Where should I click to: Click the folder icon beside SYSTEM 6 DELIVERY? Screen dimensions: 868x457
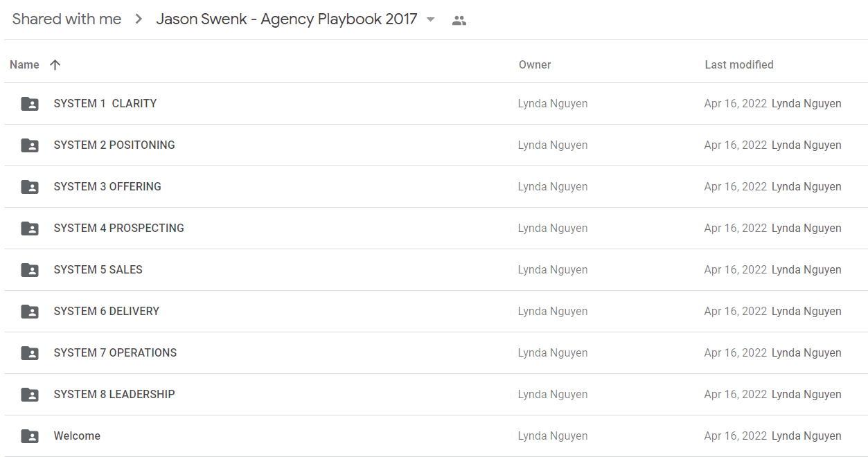coord(30,312)
